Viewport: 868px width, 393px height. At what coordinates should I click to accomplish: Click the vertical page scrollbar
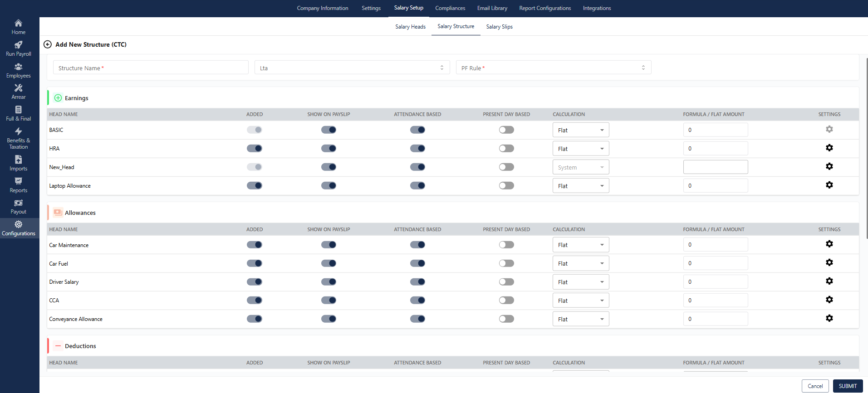[x=867, y=149]
